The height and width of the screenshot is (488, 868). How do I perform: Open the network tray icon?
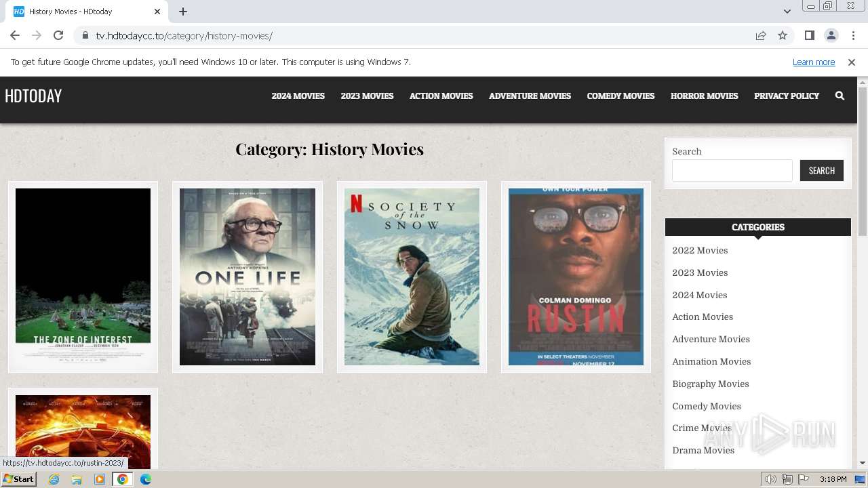tap(787, 479)
